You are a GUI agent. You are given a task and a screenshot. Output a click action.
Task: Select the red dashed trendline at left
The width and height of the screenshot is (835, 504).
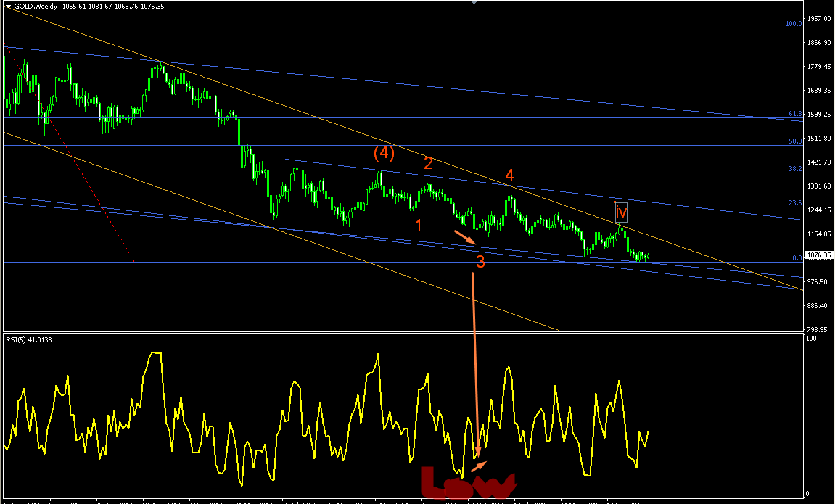68,152
